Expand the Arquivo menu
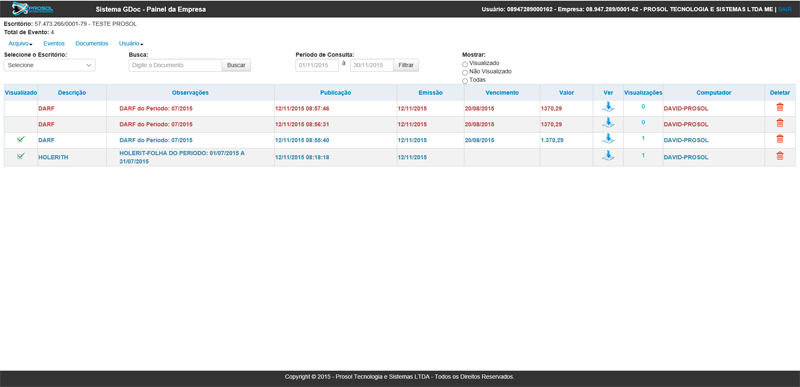 (x=20, y=44)
